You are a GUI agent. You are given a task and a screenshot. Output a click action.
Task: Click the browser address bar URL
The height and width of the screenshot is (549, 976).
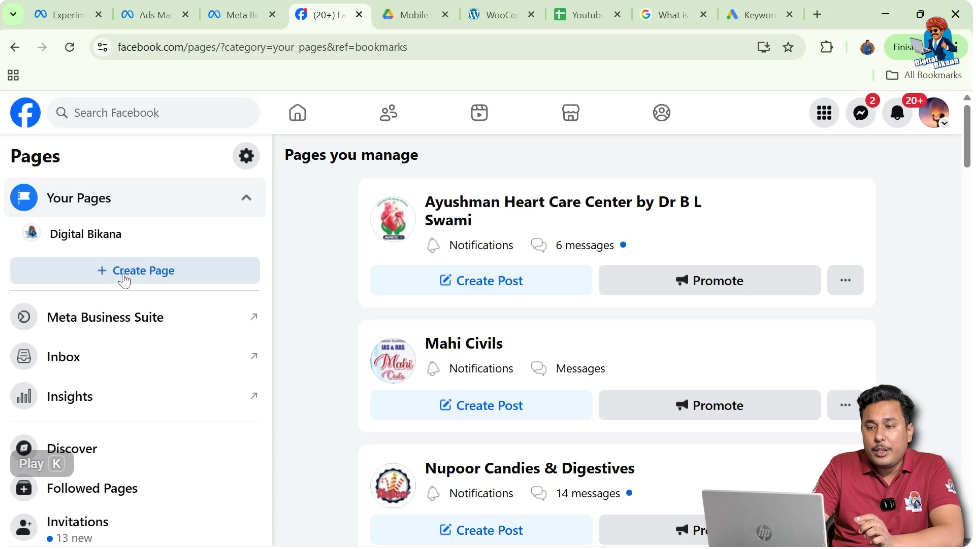[262, 47]
